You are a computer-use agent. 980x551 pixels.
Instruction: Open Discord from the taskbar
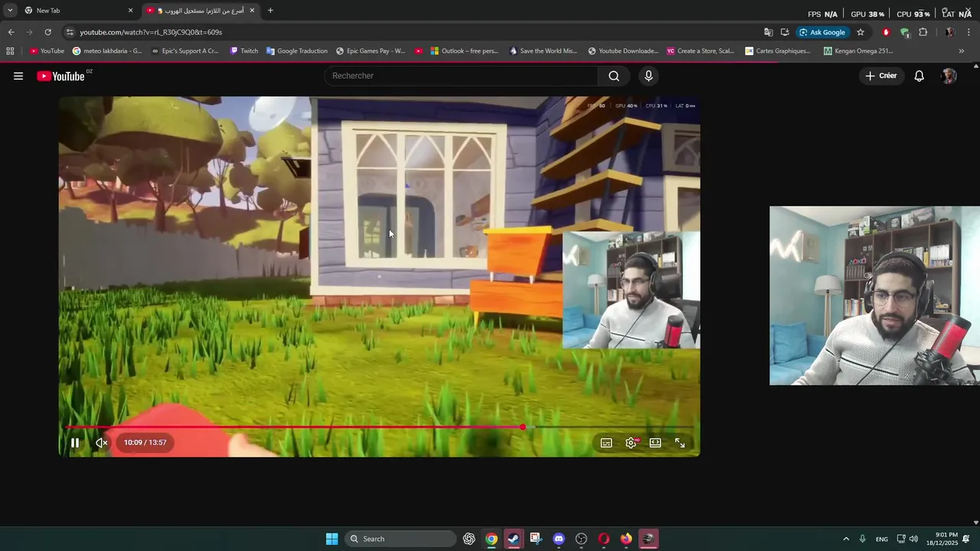[559, 539]
